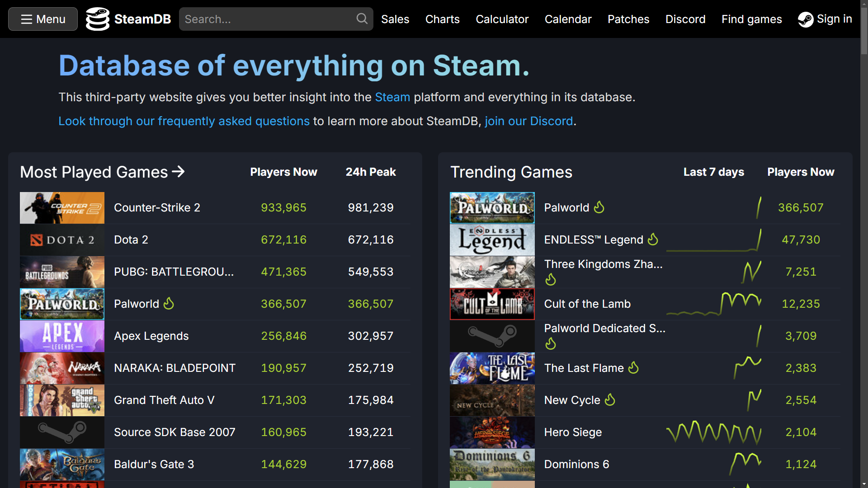
Task: Click the Steam icon beside Sign in
Action: [x=806, y=19]
